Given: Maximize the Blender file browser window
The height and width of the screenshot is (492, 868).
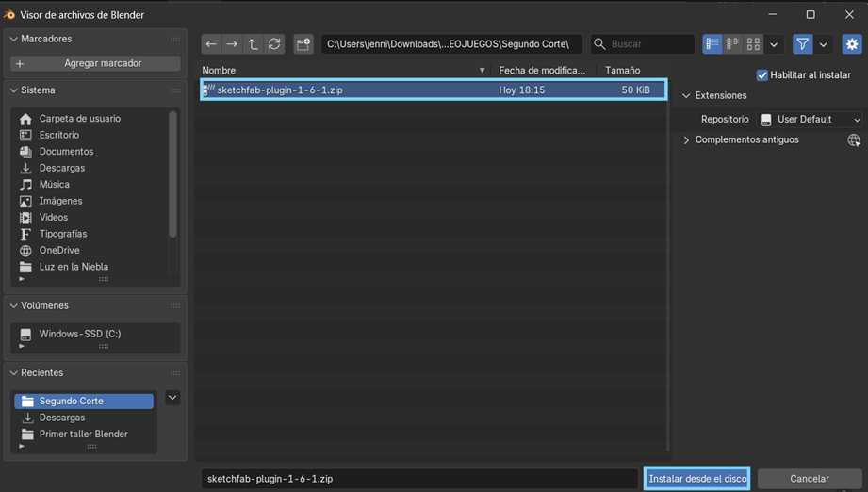Looking at the screenshot, I should [811, 15].
